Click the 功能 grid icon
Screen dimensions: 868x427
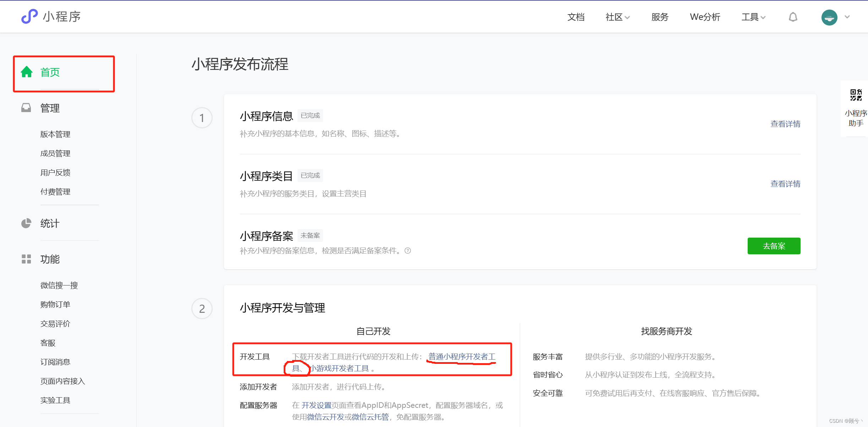pyautogui.click(x=26, y=259)
